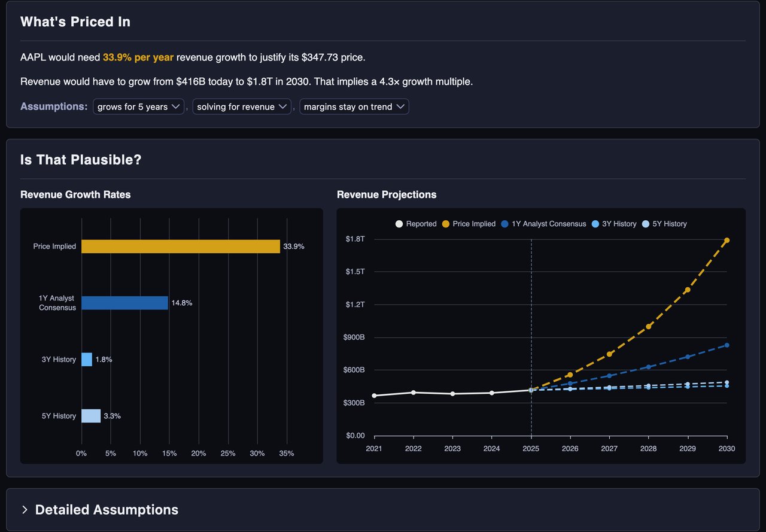This screenshot has width=766, height=532.
Task: Click the "1.8%" bar value label
Action: click(104, 360)
